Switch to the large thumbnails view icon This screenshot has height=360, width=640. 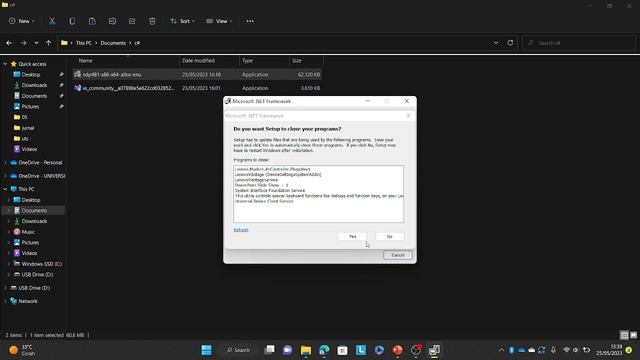click(633, 335)
